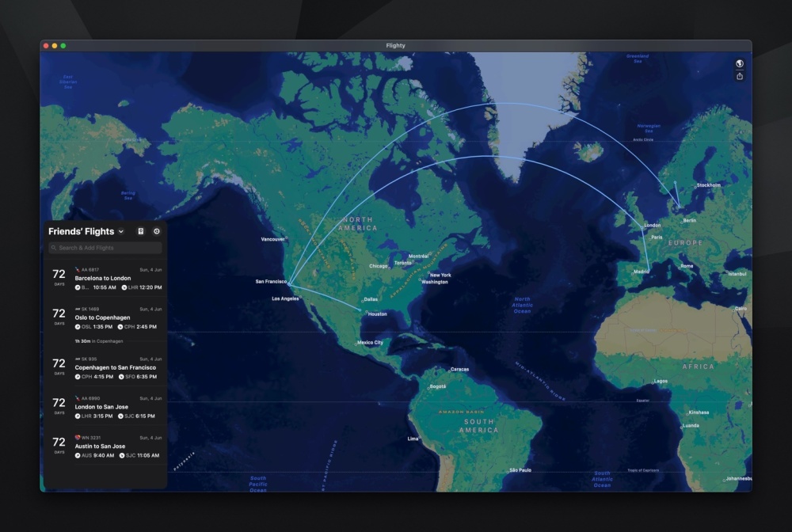Viewport: 792px width, 532px height.
Task: Click the American Airlines logo for AA 6817
Action: [x=78, y=269]
